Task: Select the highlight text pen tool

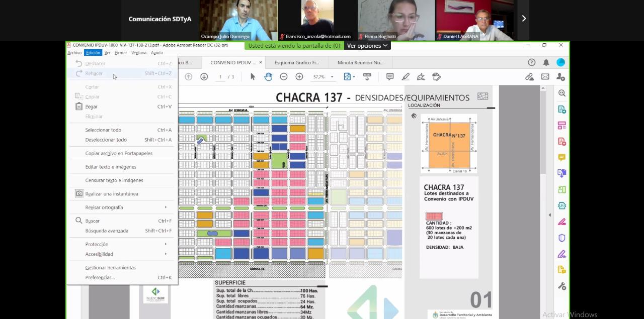Action: (406, 77)
